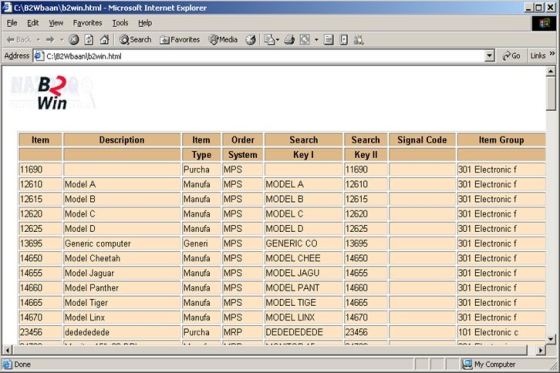Go to Home page icon

click(104, 40)
